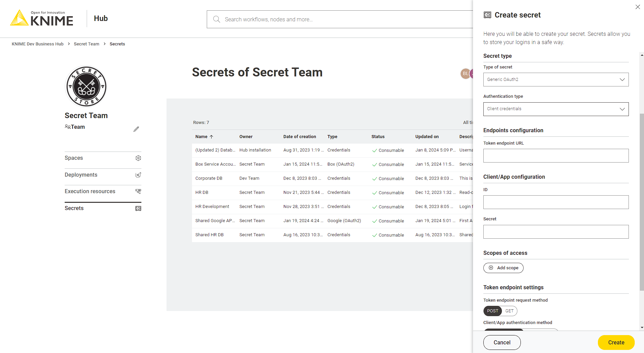This screenshot has height=353, width=644.
Task: Click the Secrets safe icon in sidebar
Action: [x=138, y=208]
